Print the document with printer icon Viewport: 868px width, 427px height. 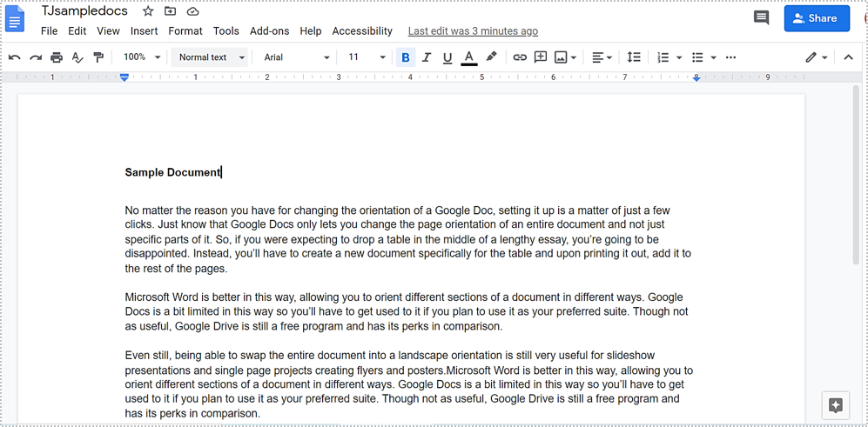pos(57,57)
